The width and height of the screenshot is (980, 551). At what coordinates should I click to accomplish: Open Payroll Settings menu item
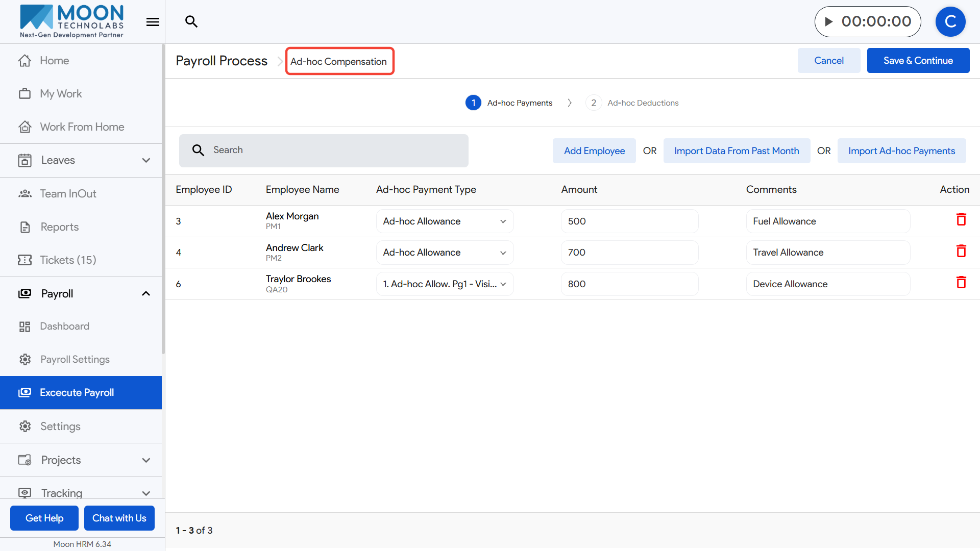tap(75, 360)
